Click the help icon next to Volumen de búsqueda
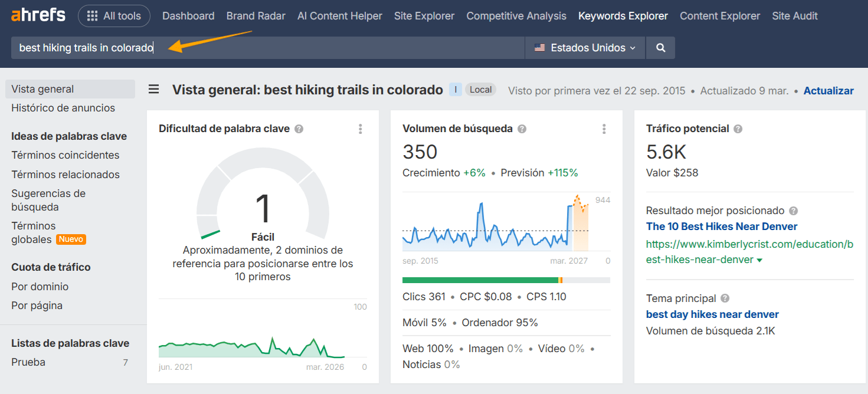The image size is (868, 394). pyautogui.click(x=522, y=128)
